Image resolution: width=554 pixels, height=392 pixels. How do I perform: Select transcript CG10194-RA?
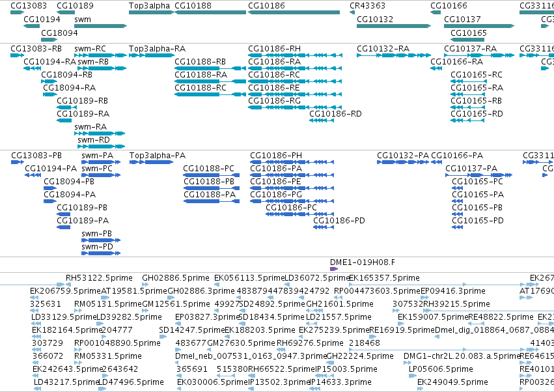pyautogui.click(x=50, y=61)
